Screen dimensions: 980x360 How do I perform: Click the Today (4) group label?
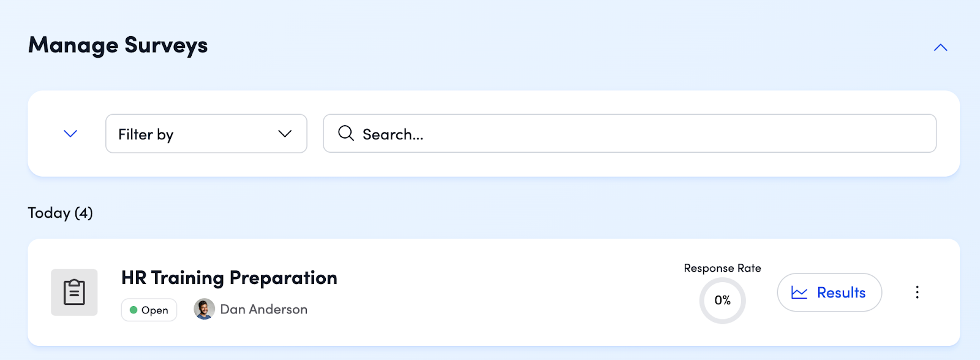tap(61, 213)
